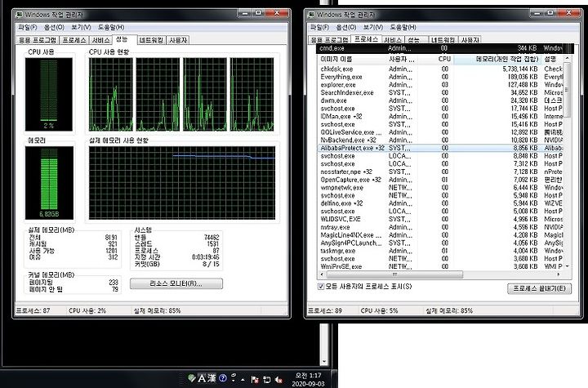Click the 메모리 gauge showing 6.82GB
The image size is (588, 388).
(x=49, y=183)
